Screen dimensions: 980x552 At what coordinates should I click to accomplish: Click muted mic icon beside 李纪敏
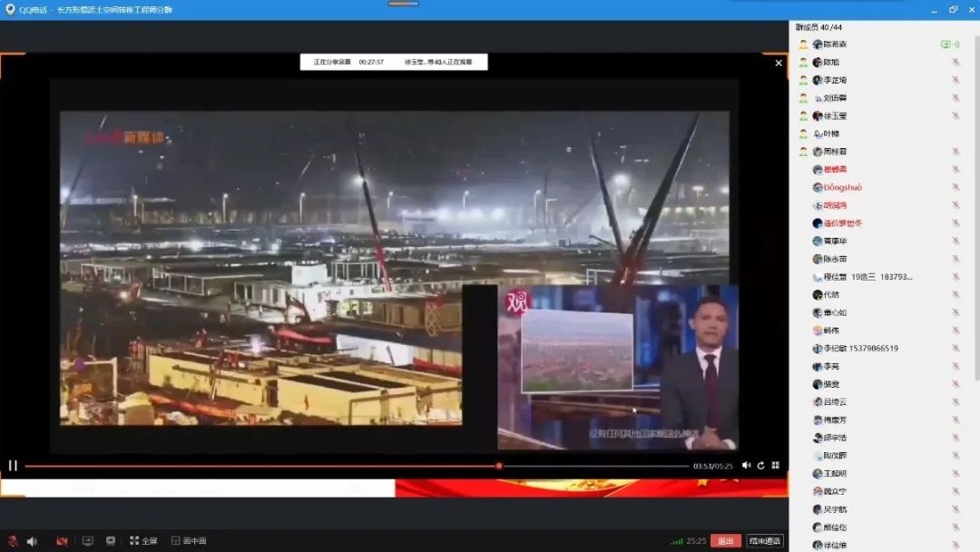955,349
